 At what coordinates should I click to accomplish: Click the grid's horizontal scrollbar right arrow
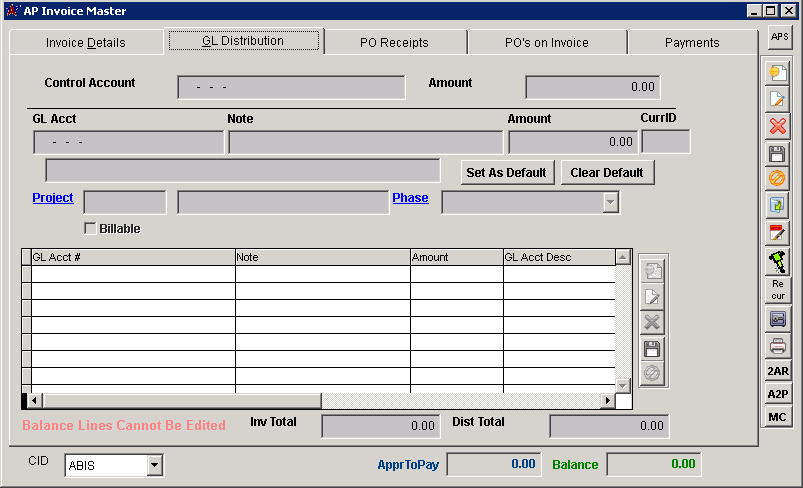coord(606,401)
